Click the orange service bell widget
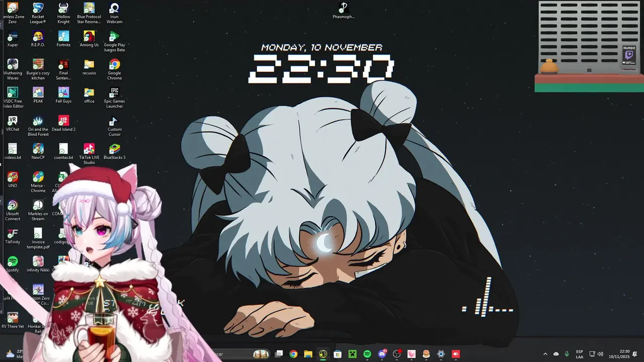The width and height of the screenshot is (644, 362). pos(549,66)
